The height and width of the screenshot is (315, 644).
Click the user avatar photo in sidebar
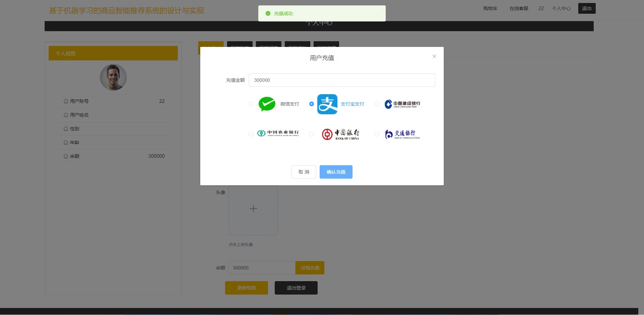[113, 77]
